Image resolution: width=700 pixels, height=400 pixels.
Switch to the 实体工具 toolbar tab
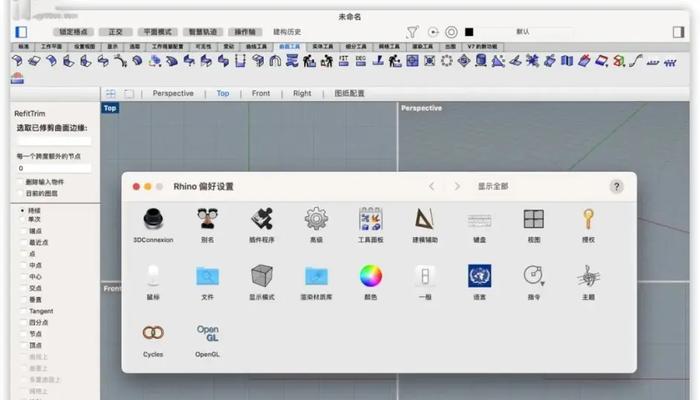coord(322,46)
